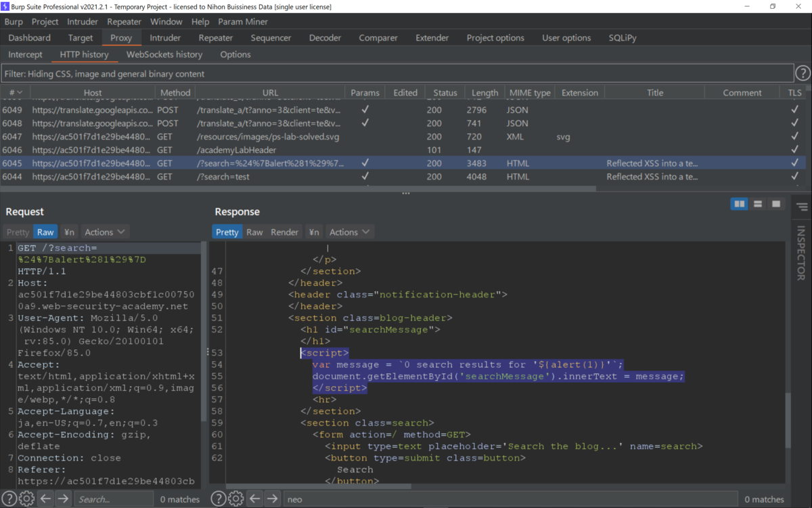Image resolution: width=812 pixels, height=508 pixels.
Task: Open the proxy Options sub-tab
Action: pyautogui.click(x=235, y=54)
